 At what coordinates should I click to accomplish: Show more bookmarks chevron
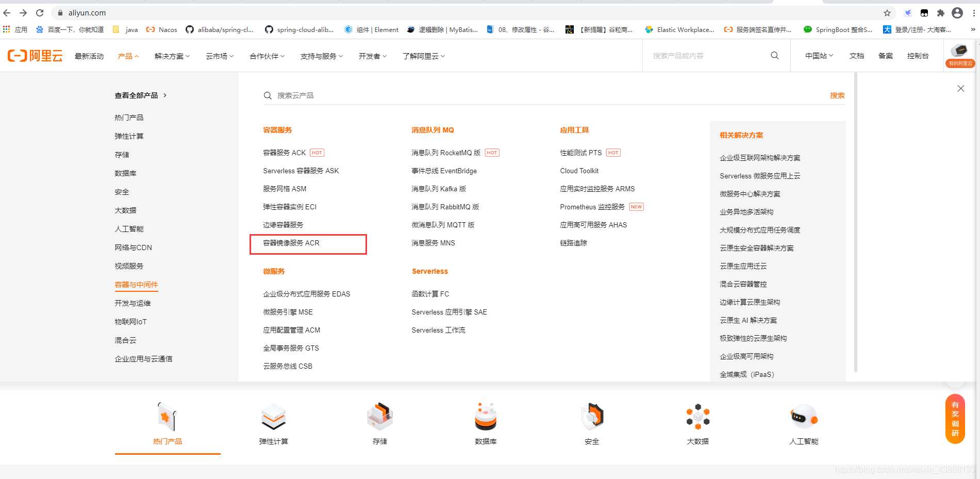click(x=973, y=29)
